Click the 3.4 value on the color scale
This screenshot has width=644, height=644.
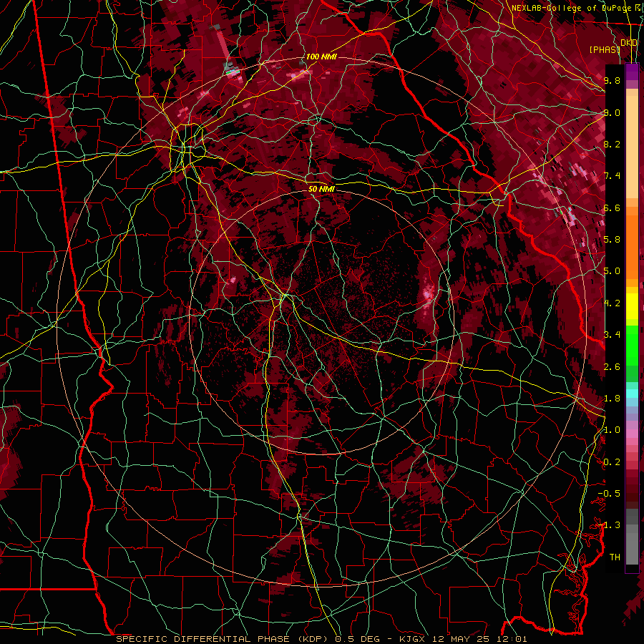pos(612,335)
